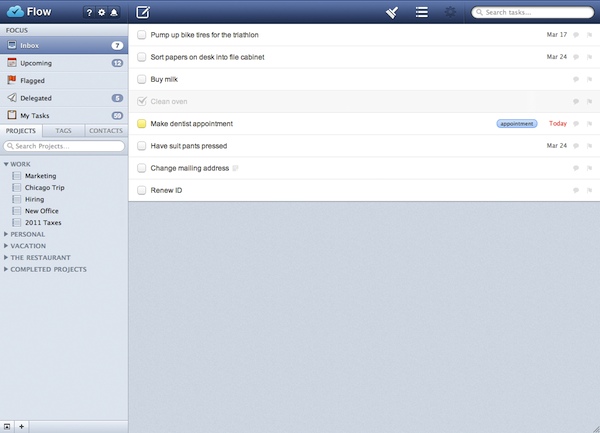The image size is (600, 433).
Task: Open comments for Clean oven task
Action: point(576,101)
